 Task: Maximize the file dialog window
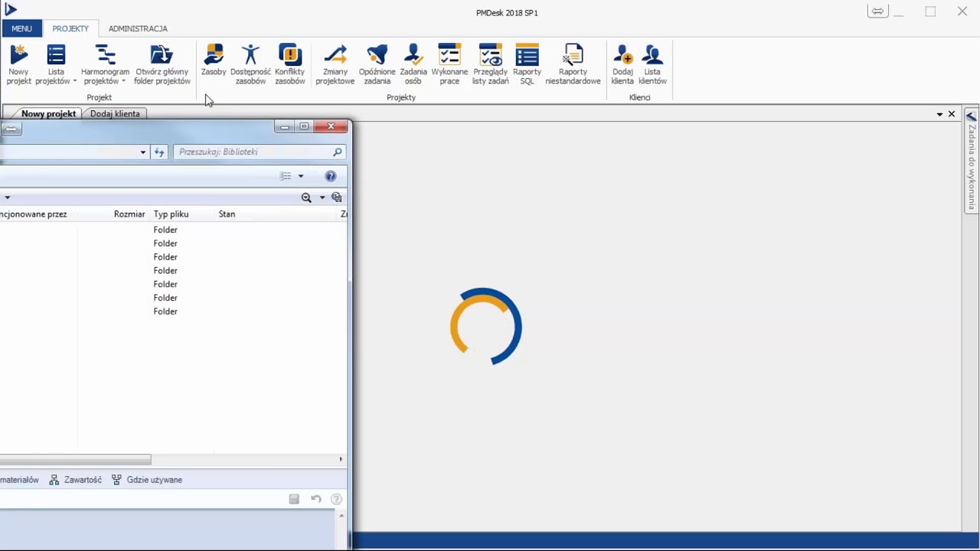[304, 126]
